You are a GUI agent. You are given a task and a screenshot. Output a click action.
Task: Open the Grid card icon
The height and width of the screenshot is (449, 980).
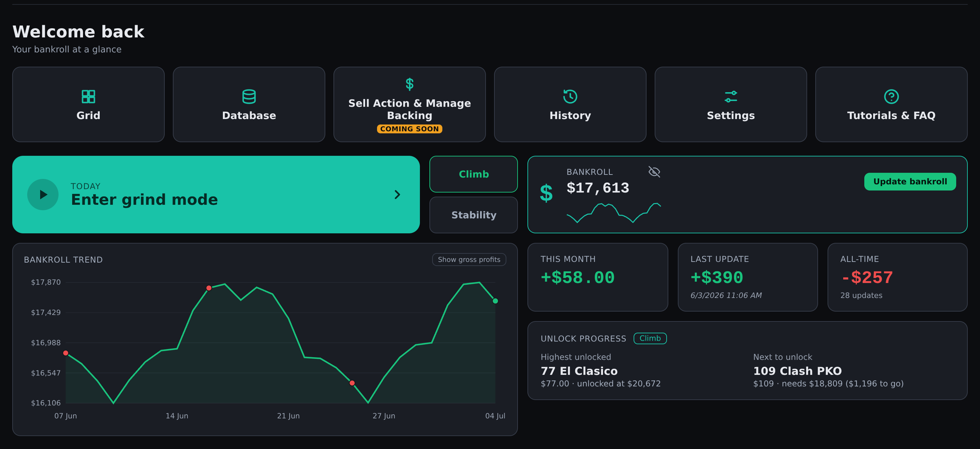coord(88,97)
